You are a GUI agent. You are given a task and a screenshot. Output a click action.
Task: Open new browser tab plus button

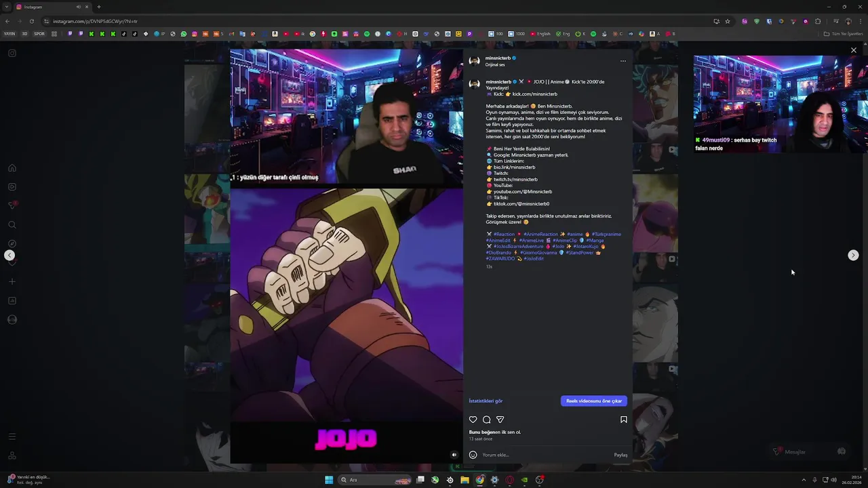coord(98,7)
